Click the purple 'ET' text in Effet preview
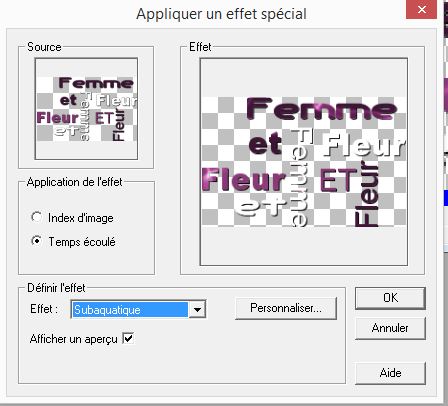 click(x=338, y=180)
